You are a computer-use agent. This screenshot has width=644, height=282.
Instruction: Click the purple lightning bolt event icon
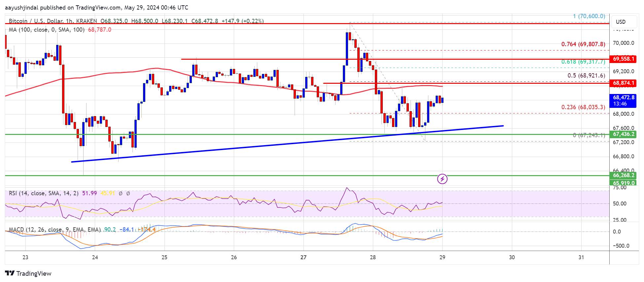click(x=442, y=179)
